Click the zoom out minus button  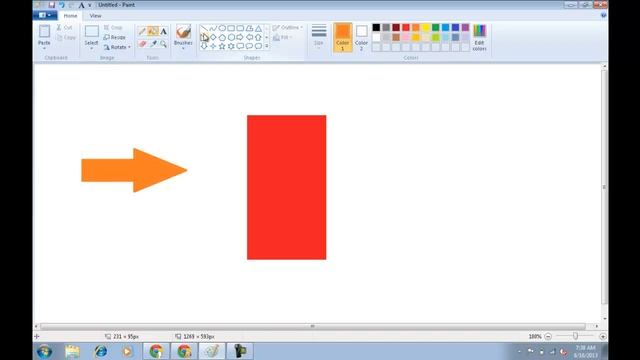(548, 336)
